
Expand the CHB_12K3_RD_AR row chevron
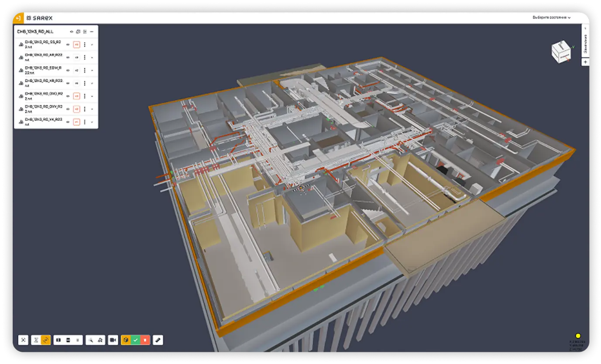[92, 57]
